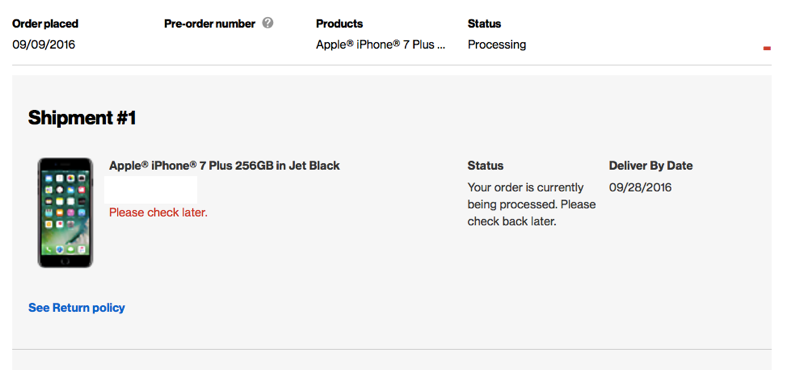Click the red Please check later message

pyautogui.click(x=158, y=212)
